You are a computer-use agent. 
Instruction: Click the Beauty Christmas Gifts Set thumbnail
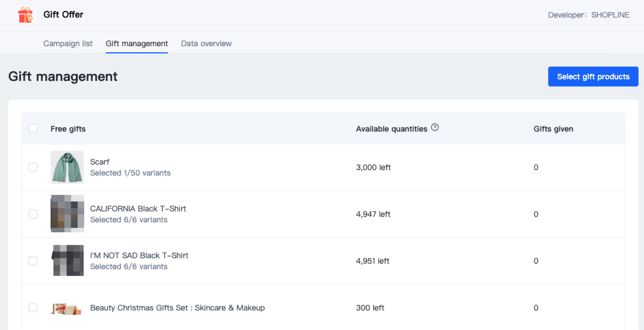[67, 309]
